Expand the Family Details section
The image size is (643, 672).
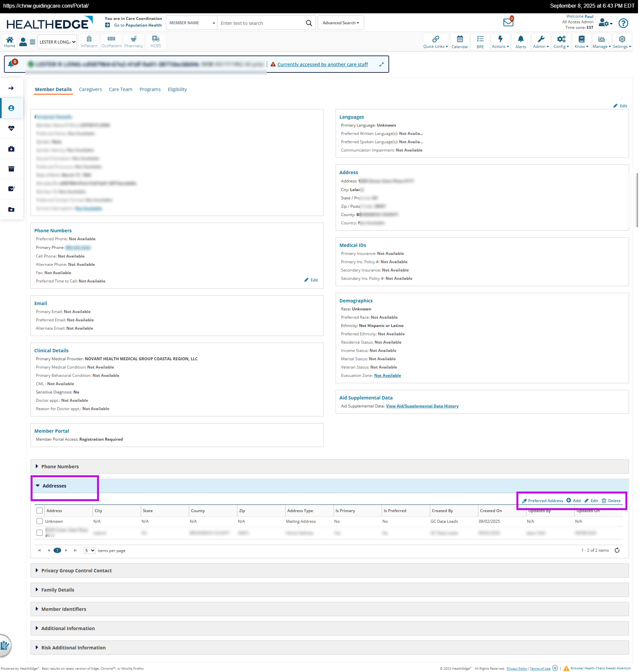click(x=57, y=589)
